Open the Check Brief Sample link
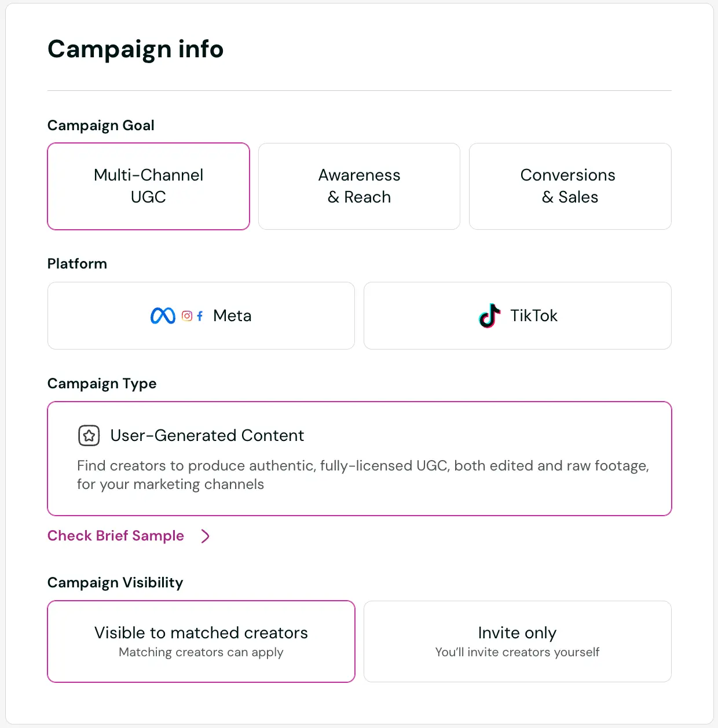This screenshot has height=728, width=718. (115, 536)
